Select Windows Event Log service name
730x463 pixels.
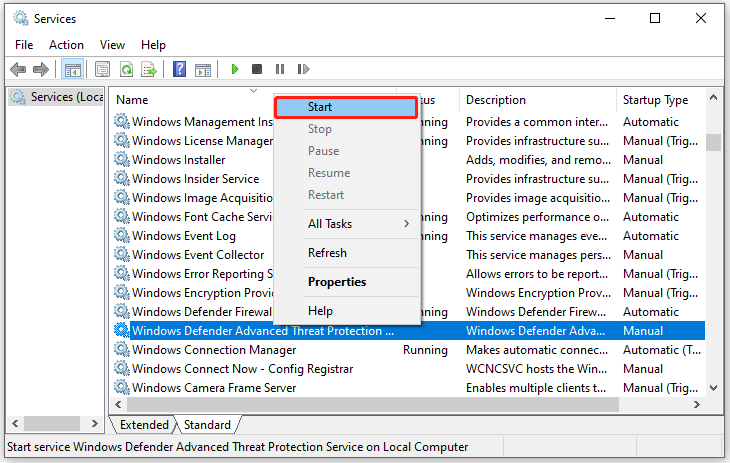(x=184, y=236)
